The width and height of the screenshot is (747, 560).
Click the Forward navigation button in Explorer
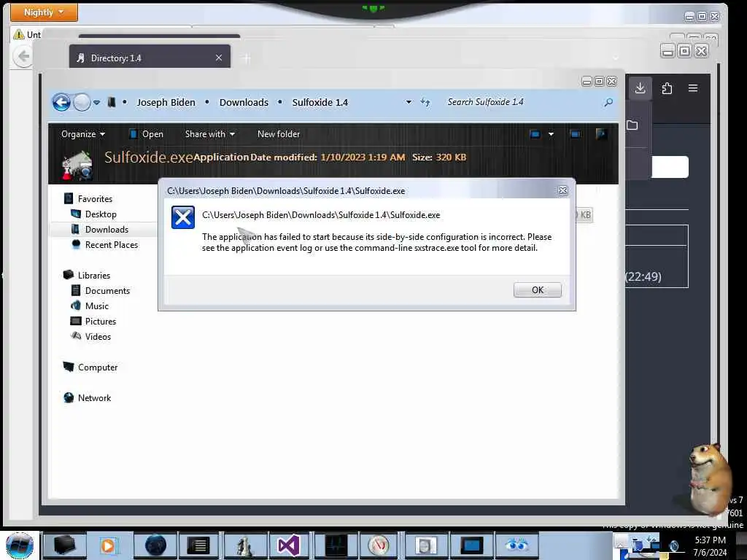82,102
